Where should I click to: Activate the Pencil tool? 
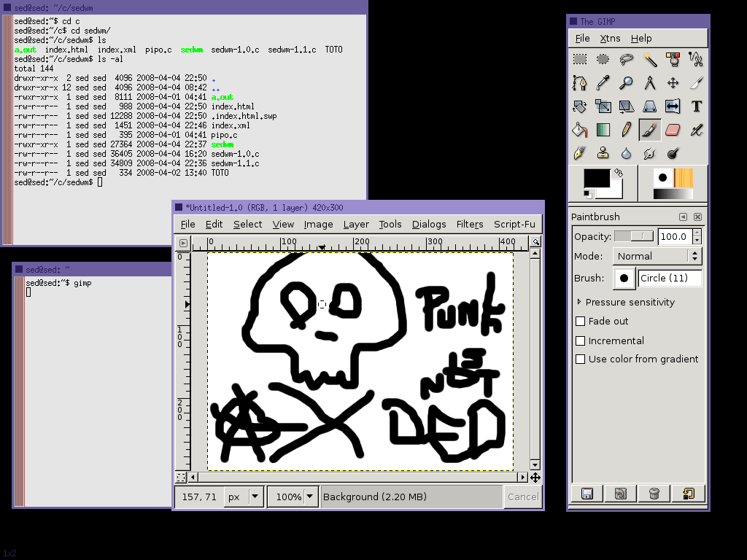pyautogui.click(x=626, y=130)
